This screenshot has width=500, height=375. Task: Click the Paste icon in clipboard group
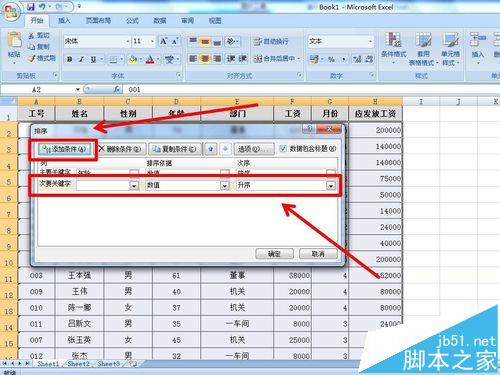(14, 40)
